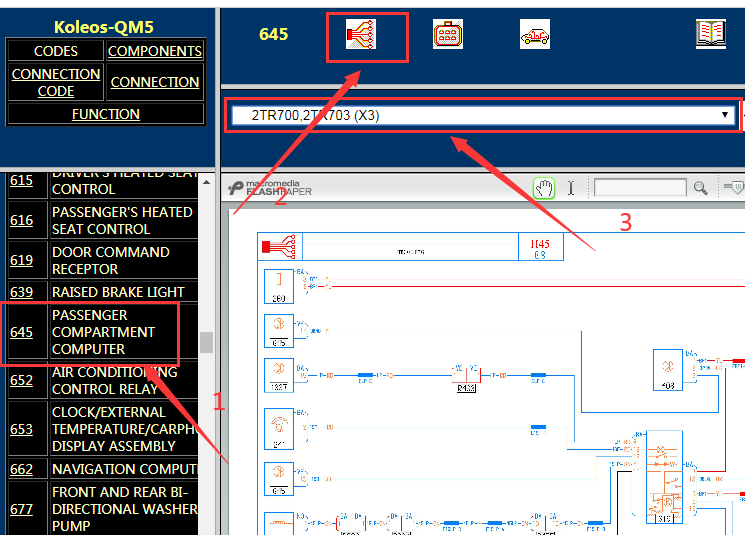Click FRONT AND REAR BI-DIRECTIONAL WASHER PUMP text

[x=124, y=509]
